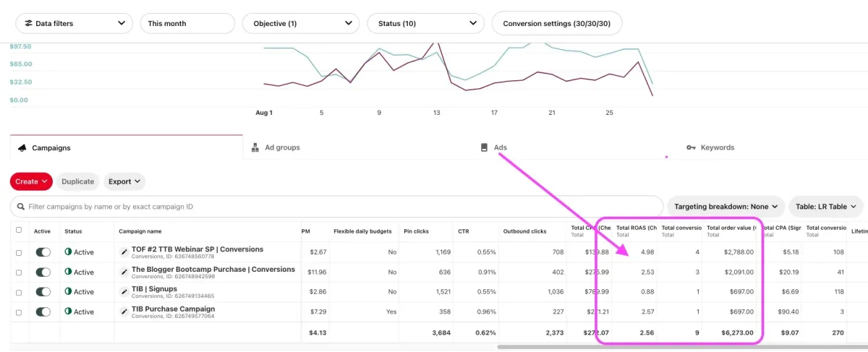This screenshot has width=868, height=352.
Task: Check the select-all campaigns header checkbox
Action: coord(19,231)
